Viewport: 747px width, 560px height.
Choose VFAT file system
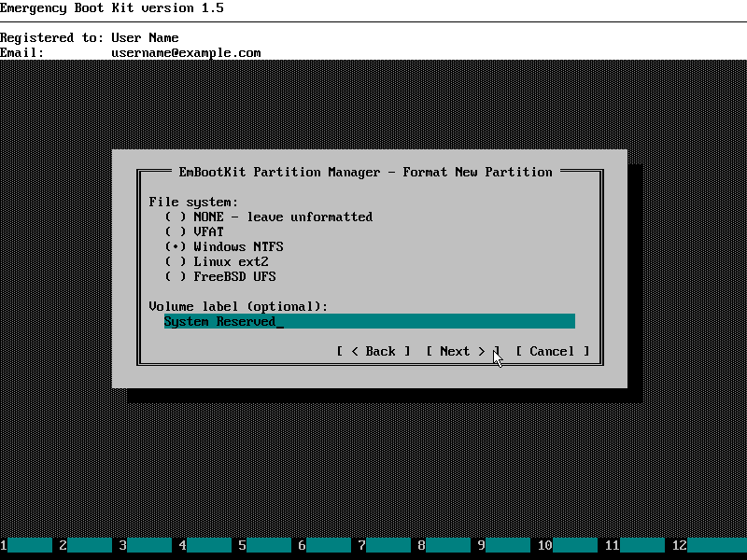click(194, 231)
